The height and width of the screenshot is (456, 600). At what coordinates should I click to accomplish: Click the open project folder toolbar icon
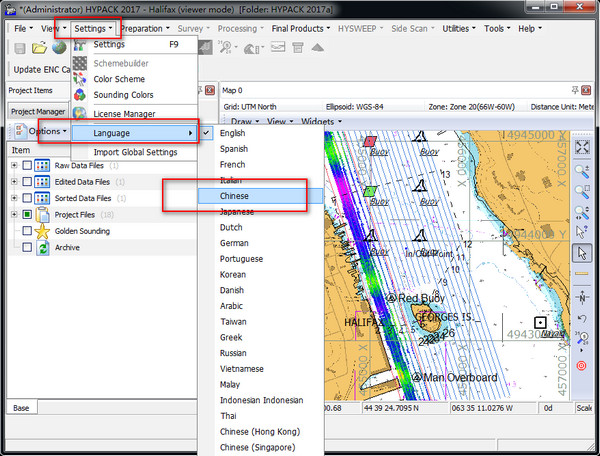(39, 48)
